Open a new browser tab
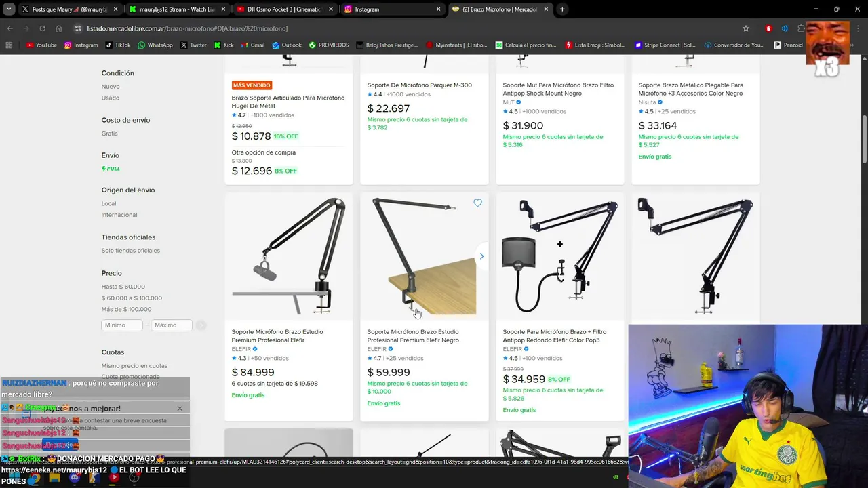This screenshot has width=868, height=488. [x=562, y=9]
